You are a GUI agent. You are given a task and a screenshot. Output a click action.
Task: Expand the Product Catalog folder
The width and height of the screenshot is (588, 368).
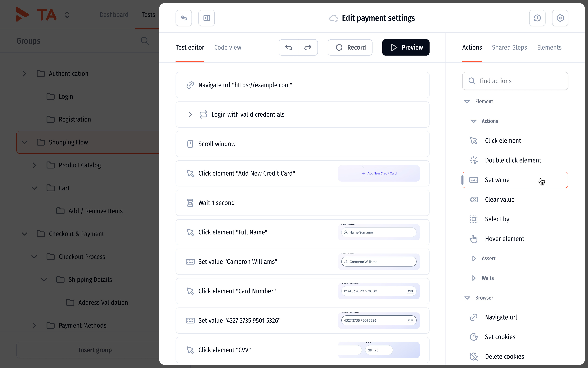pos(34,165)
